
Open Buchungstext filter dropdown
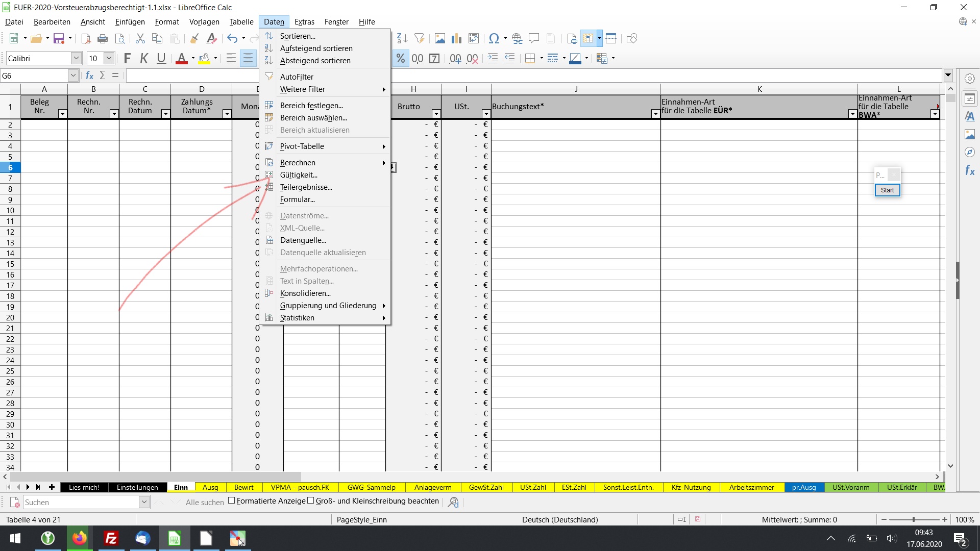[x=655, y=114]
